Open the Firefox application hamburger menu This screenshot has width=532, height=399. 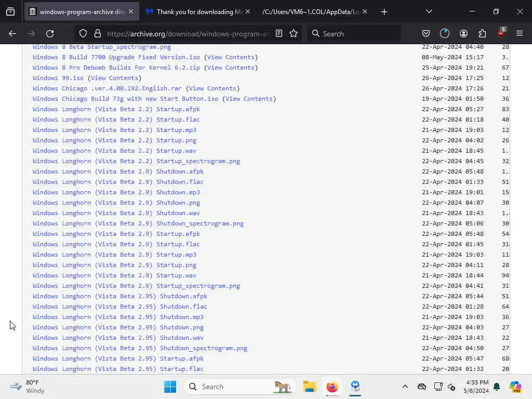pos(520,33)
